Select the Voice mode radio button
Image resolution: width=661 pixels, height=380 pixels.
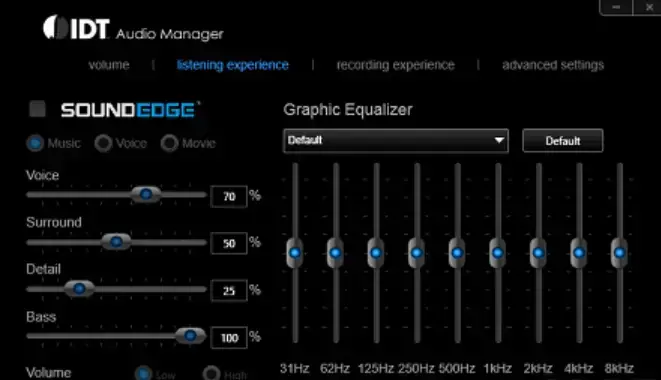(x=103, y=143)
